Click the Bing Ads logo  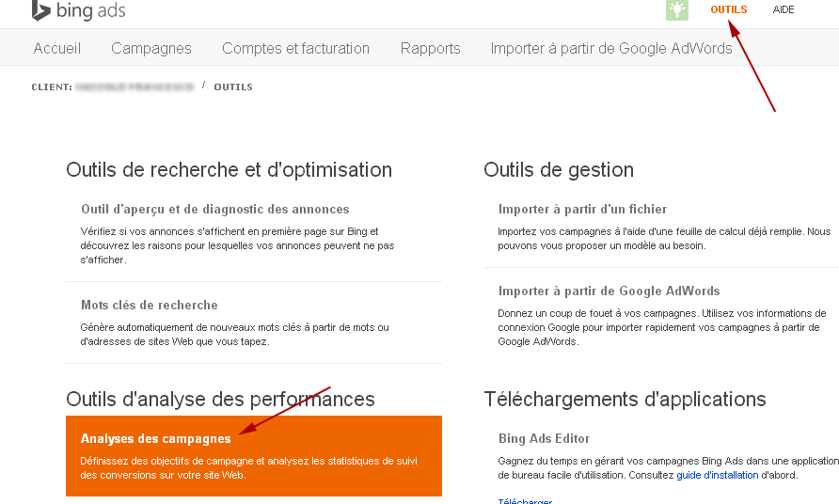click(x=79, y=10)
